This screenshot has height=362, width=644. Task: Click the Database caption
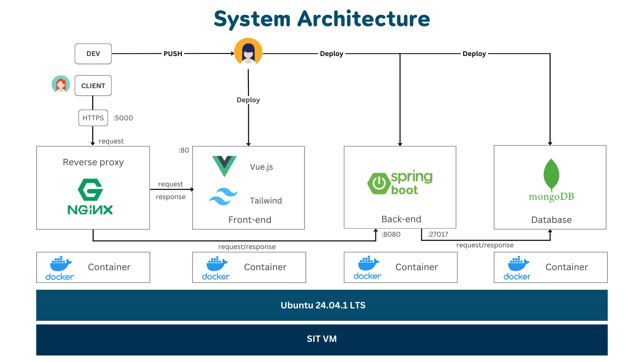[551, 220]
